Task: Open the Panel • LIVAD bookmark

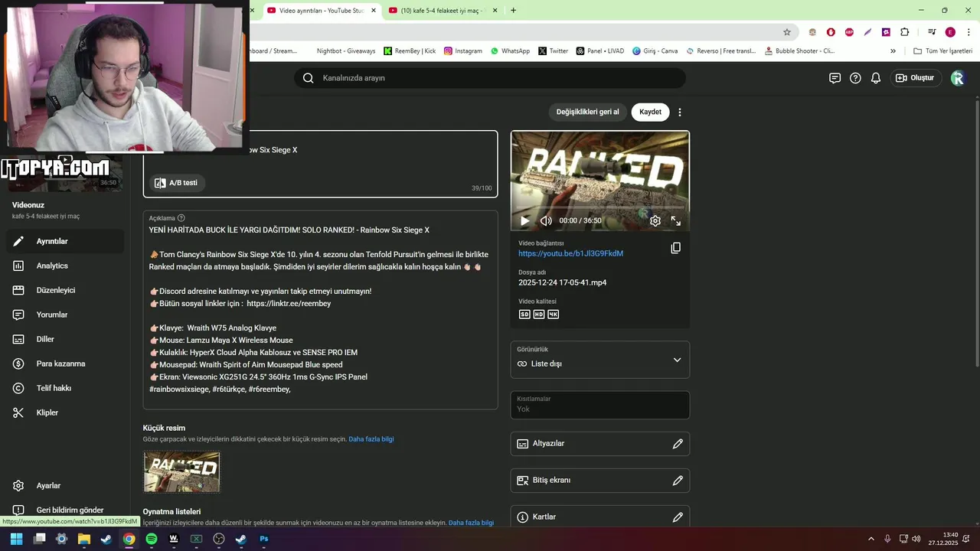Action: click(x=599, y=51)
